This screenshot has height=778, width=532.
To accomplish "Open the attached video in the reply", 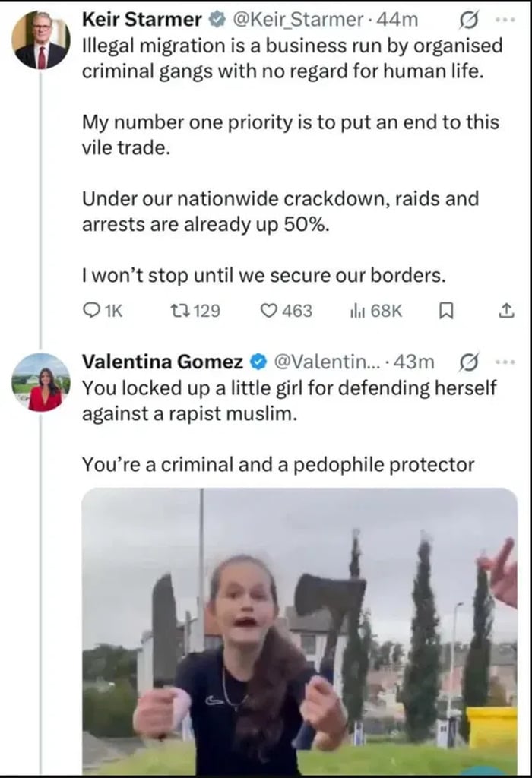I will (x=299, y=631).
